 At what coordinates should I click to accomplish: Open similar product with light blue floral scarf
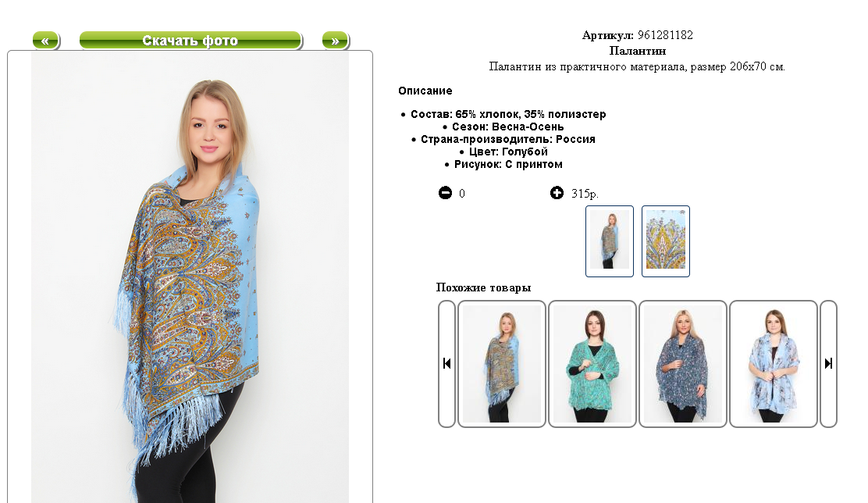pos(774,364)
